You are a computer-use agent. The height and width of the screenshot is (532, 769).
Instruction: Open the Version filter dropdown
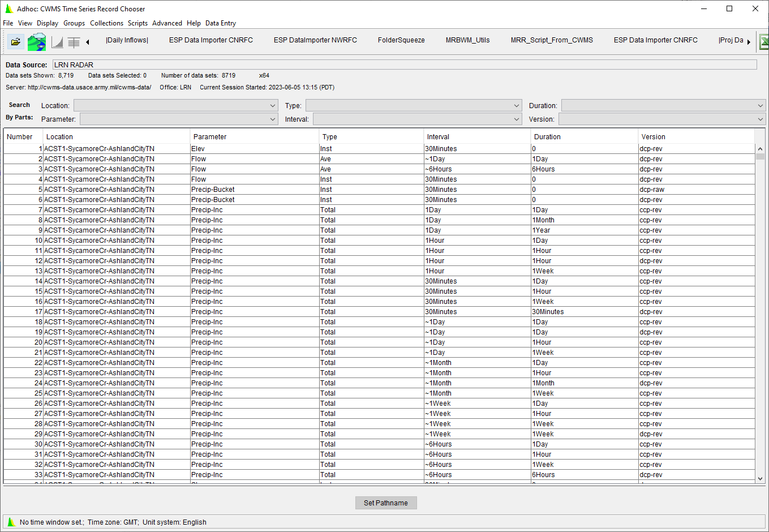(759, 119)
